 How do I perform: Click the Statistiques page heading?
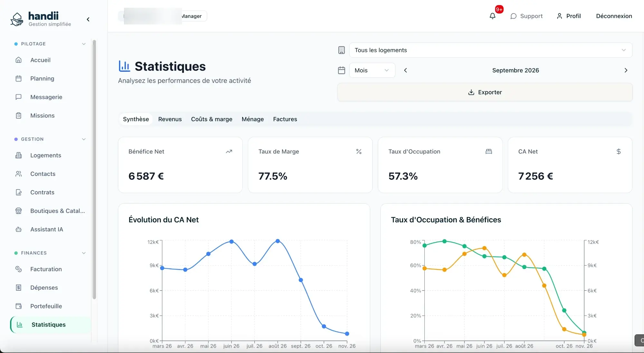pyautogui.click(x=170, y=66)
